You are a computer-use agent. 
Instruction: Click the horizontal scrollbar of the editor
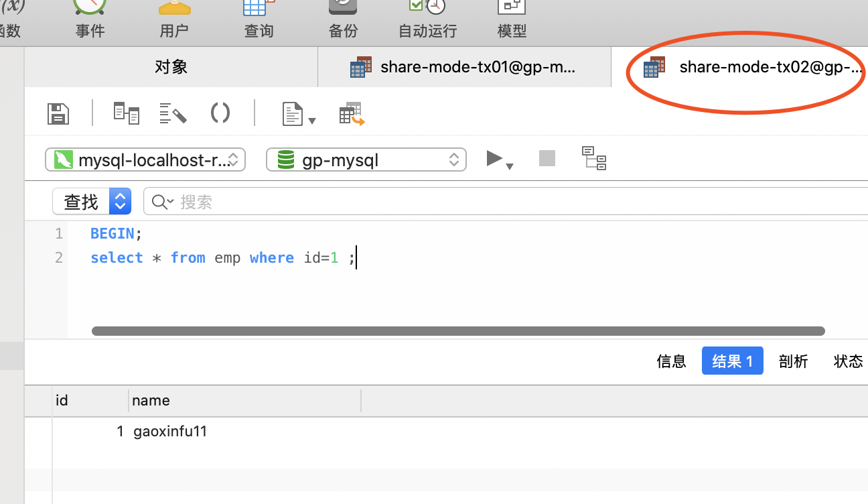(458, 330)
